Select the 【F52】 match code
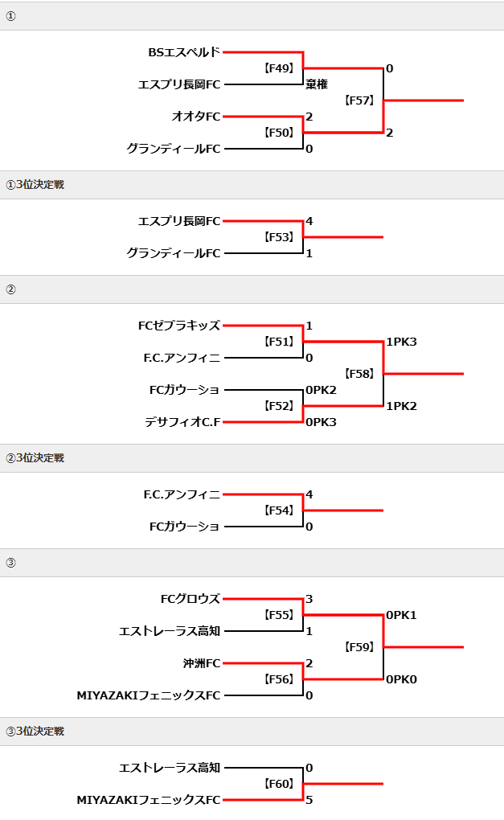Screen dimensions: 504x820 (x=279, y=406)
